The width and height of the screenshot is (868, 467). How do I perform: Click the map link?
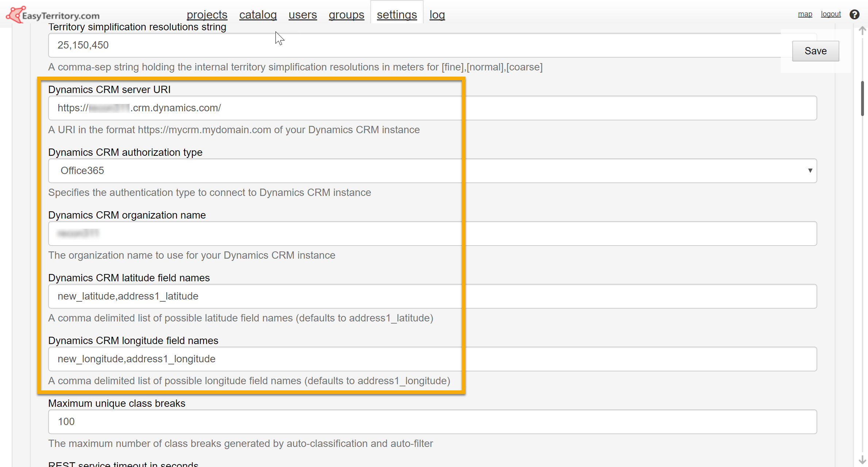pos(805,14)
